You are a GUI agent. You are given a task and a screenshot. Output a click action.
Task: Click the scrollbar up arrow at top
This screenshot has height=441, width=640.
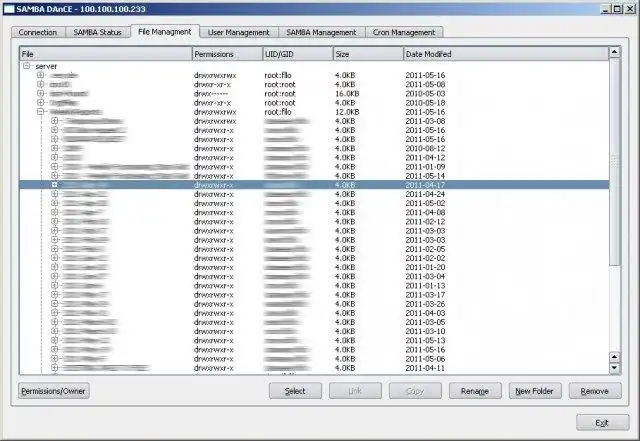pyautogui.click(x=614, y=52)
